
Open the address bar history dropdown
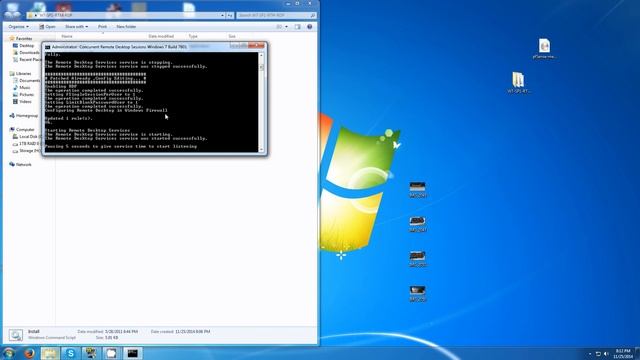click(222, 15)
